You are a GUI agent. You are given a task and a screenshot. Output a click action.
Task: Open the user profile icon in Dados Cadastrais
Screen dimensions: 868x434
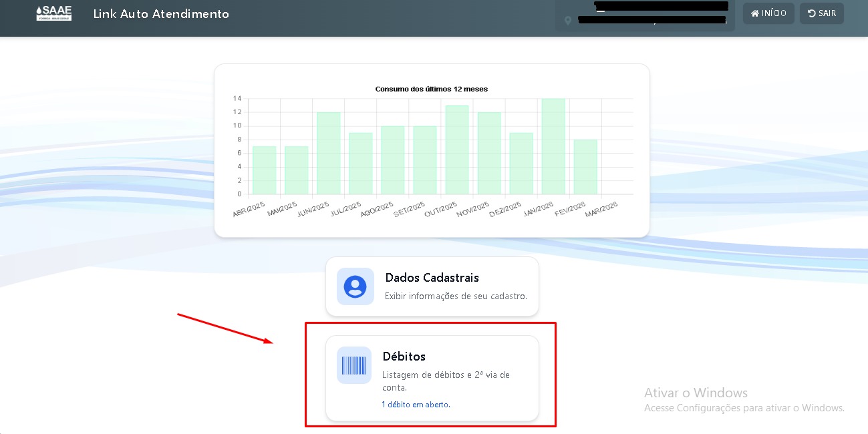point(355,286)
